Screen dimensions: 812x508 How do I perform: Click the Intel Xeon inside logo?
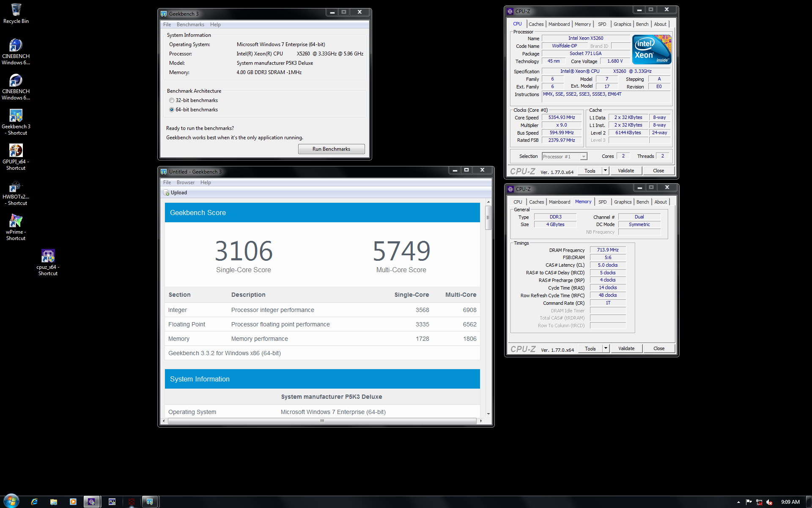click(652, 50)
